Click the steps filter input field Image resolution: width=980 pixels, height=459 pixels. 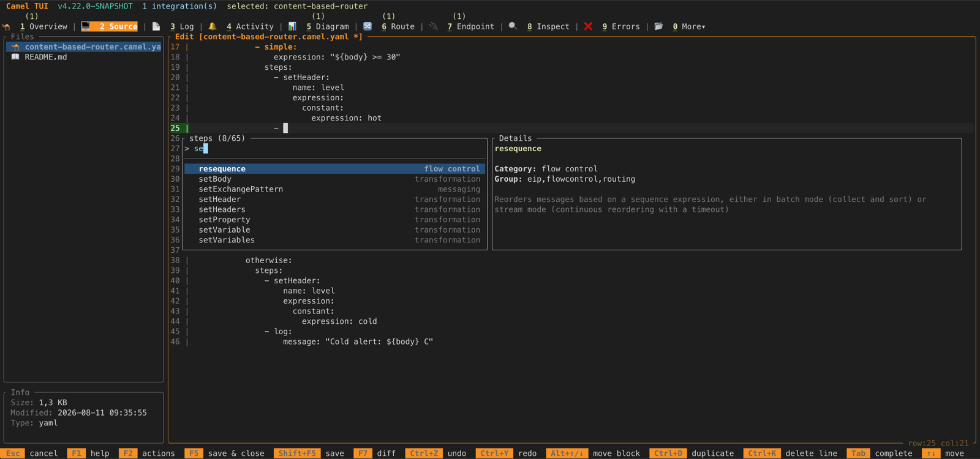(335, 149)
